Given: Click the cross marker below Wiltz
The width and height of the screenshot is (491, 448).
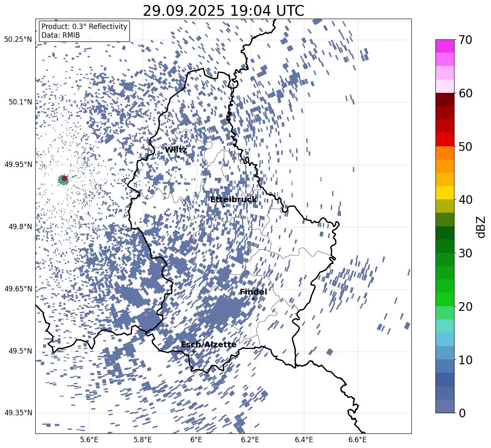Looking at the screenshot, I should pyautogui.click(x=178, y=157).
